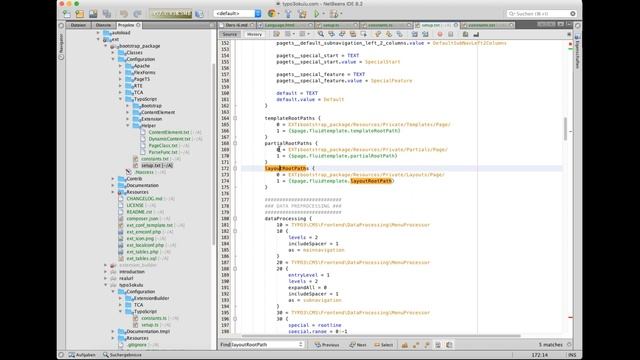Toggle Match Case in find bar
Viewport: 640px width, 360px height.
pyautogui.click(x=405, y=345)
